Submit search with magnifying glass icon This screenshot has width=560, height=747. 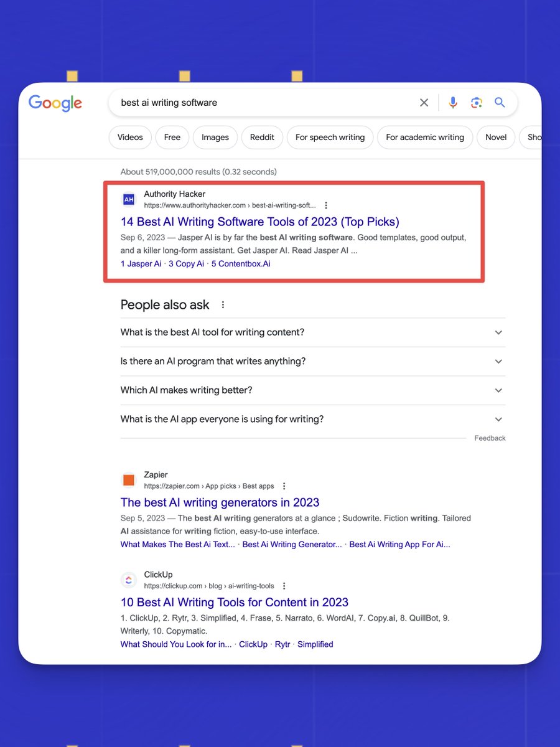tap(500, 103)
